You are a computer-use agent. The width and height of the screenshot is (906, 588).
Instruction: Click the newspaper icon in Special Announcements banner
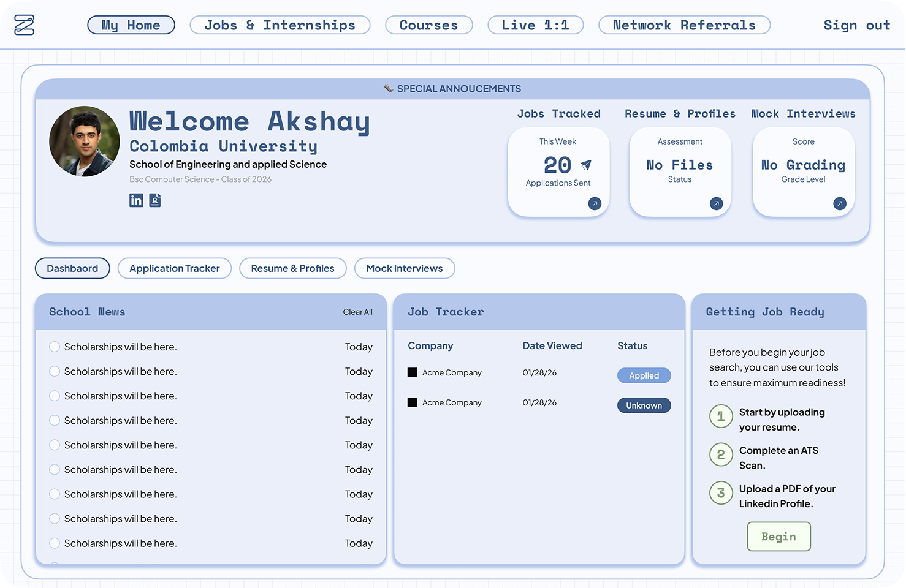pyautogui.click(x=389, y=88)
